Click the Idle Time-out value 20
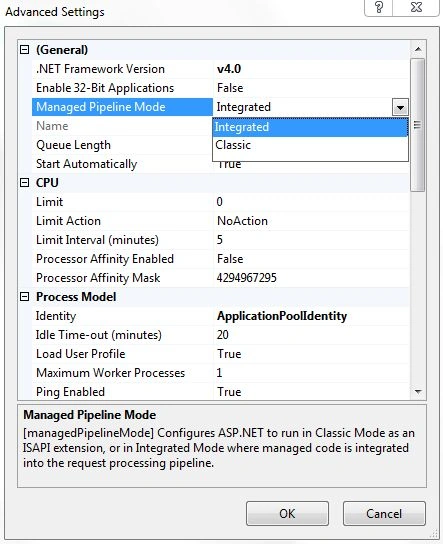The image size is (443, 544). tap(223, 335)
